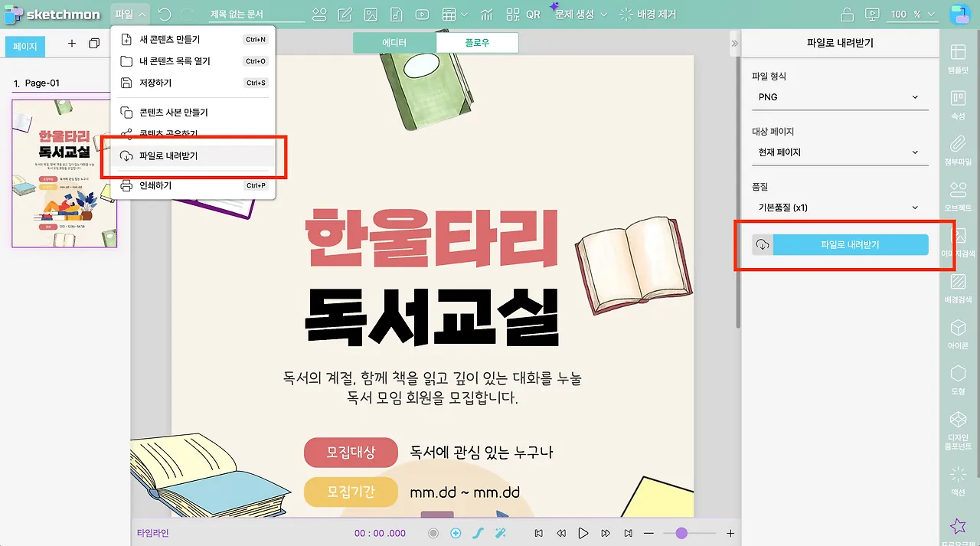Open the 배경검색 sidebar panel
This screenshot has height=546, width=980.
958,289
